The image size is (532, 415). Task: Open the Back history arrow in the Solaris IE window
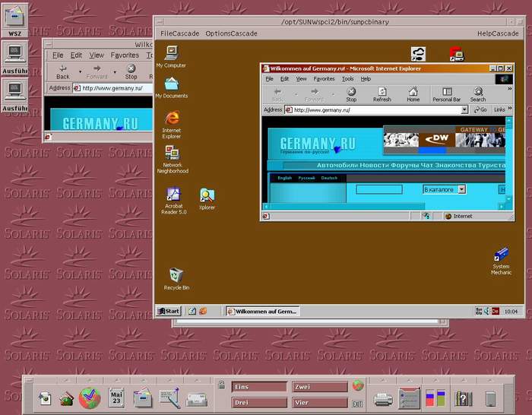click(x=80, y=72)
